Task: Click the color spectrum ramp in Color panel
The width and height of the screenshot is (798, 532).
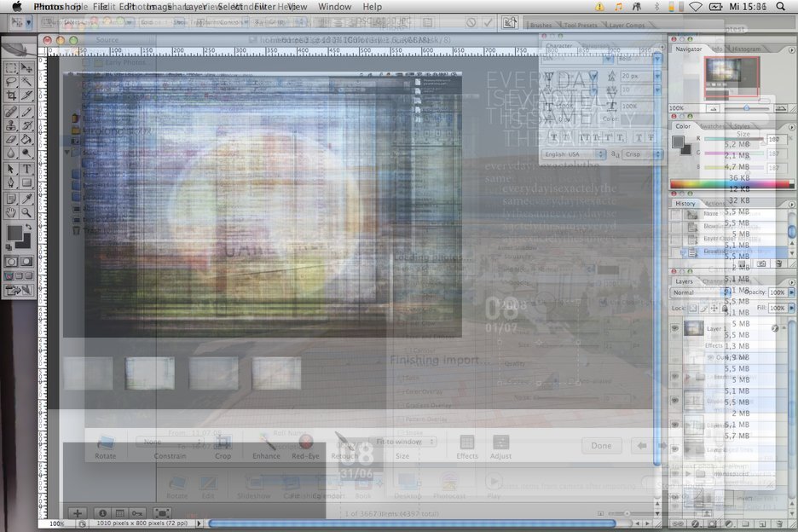Action: tap(731, 184)
